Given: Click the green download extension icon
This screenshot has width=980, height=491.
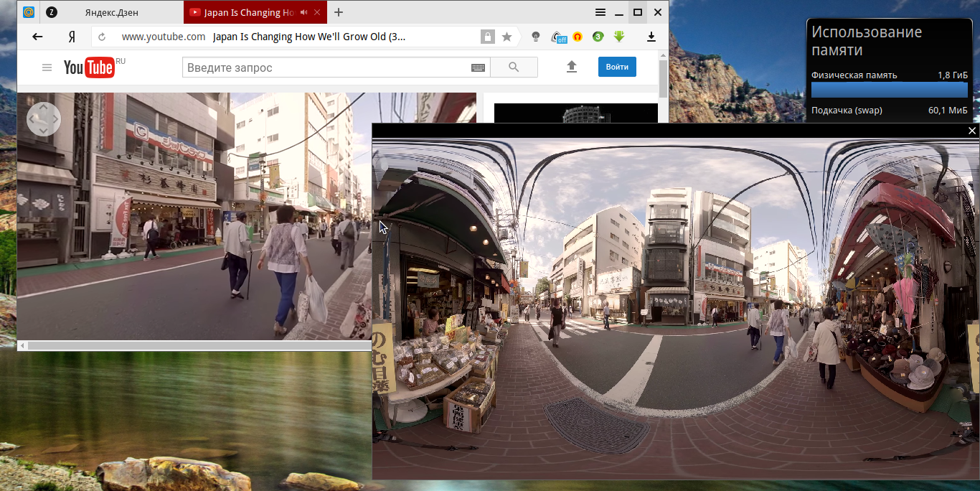Looking at the screenshot, I should point(618,37).
